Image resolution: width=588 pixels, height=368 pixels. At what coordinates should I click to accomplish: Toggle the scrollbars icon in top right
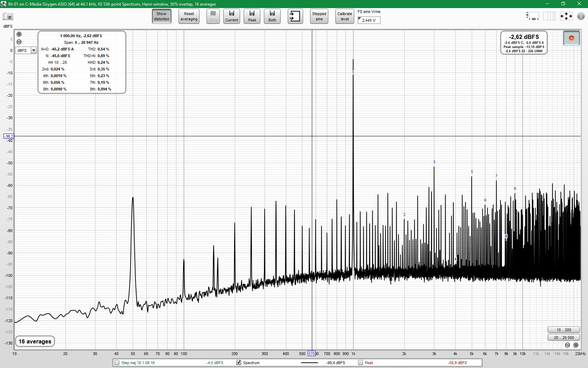click(x=532, y=16)
